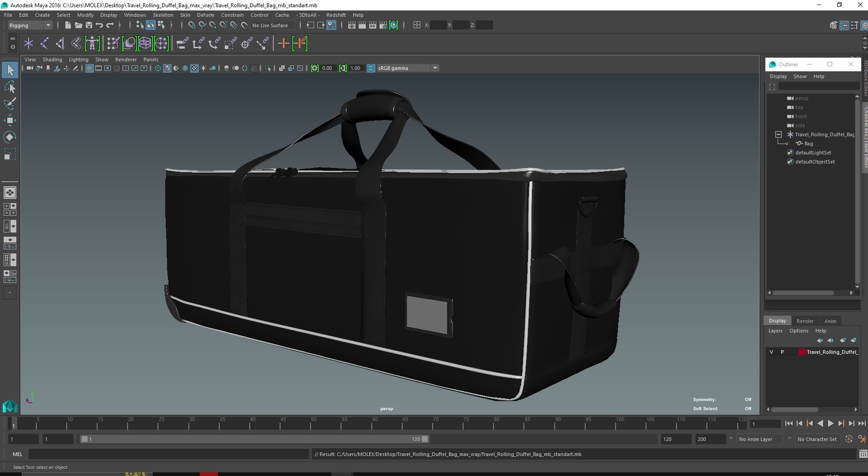Click the time range slider bar
Screen dimensions: 868x476
pos(254,439)
